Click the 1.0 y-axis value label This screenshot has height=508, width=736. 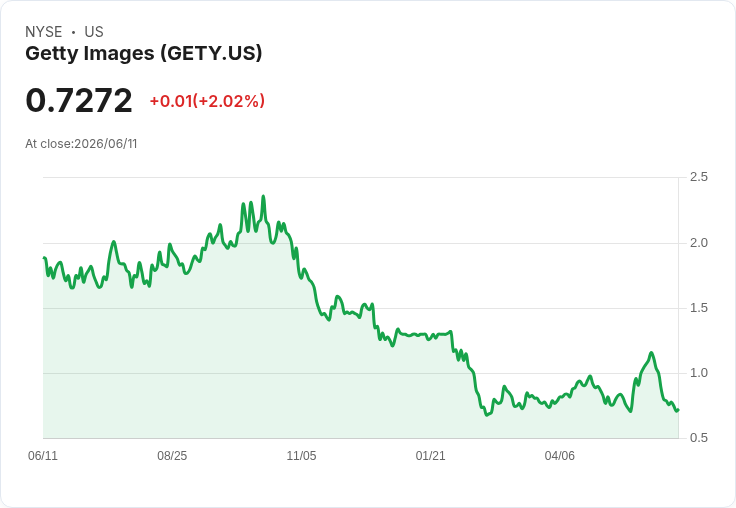pyautogui.click(x=698, y=373)
